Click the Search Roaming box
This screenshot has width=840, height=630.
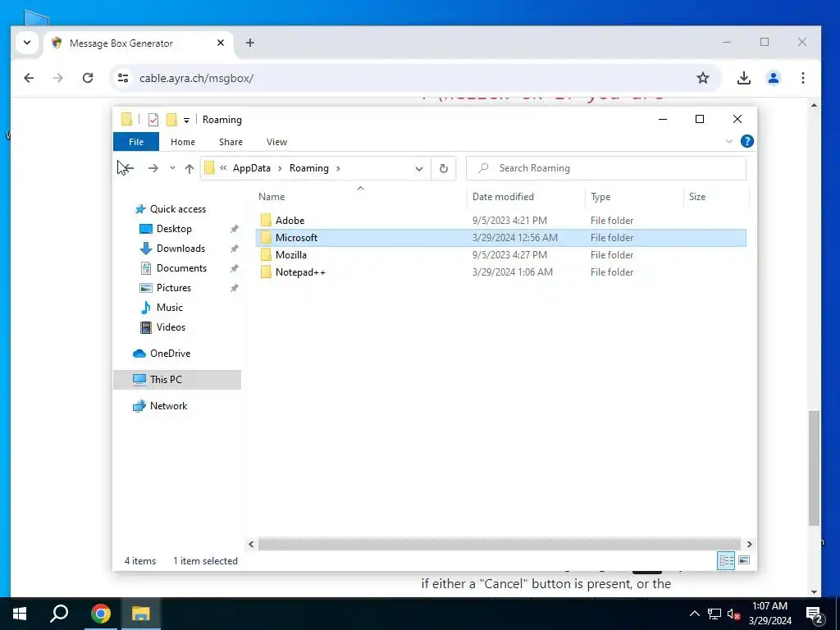coord(606,168)
